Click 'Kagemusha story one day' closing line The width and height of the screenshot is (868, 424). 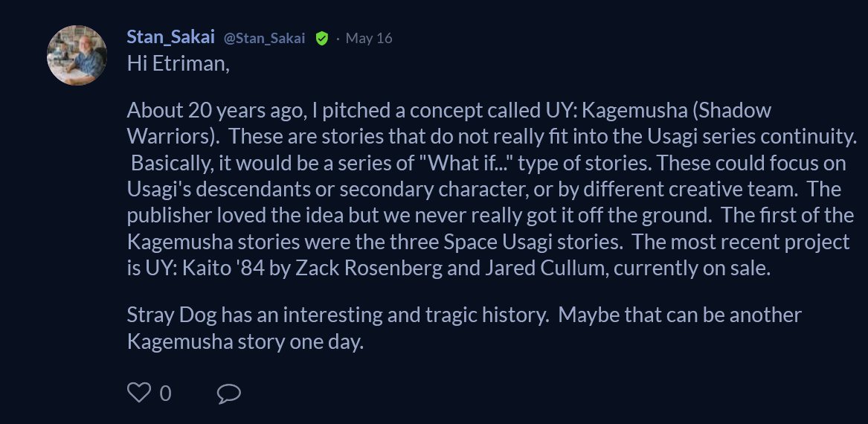243,341
